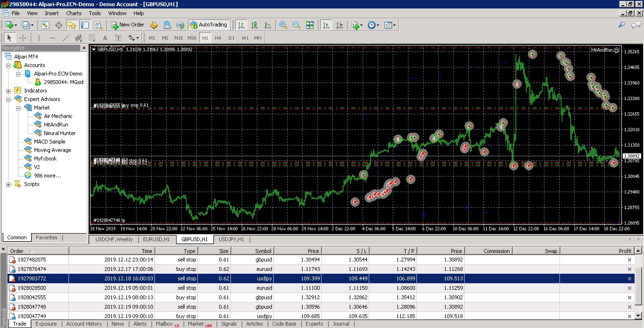
Task: Switch chart to line chart view
Action: click(268, 25)
